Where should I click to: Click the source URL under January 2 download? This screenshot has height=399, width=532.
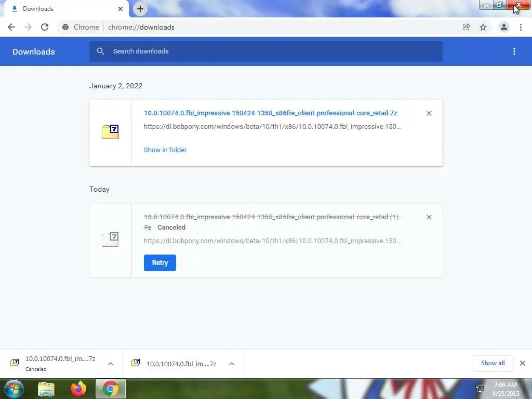pyautogui.click(x=272, y=127)
